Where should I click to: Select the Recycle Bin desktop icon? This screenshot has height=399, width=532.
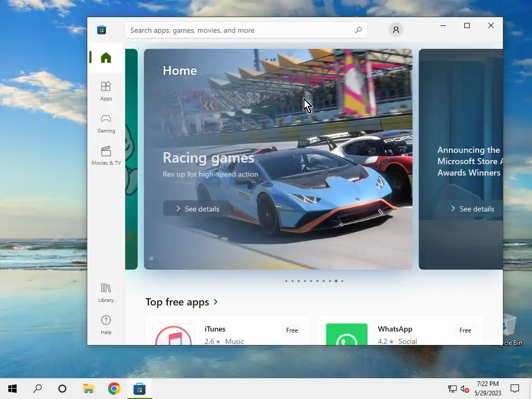pyautogui.click(x=512, y=330)
